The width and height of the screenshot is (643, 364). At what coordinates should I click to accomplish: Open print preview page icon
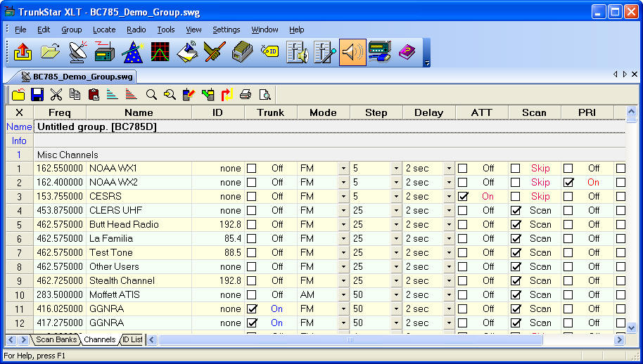click(265, 95)
